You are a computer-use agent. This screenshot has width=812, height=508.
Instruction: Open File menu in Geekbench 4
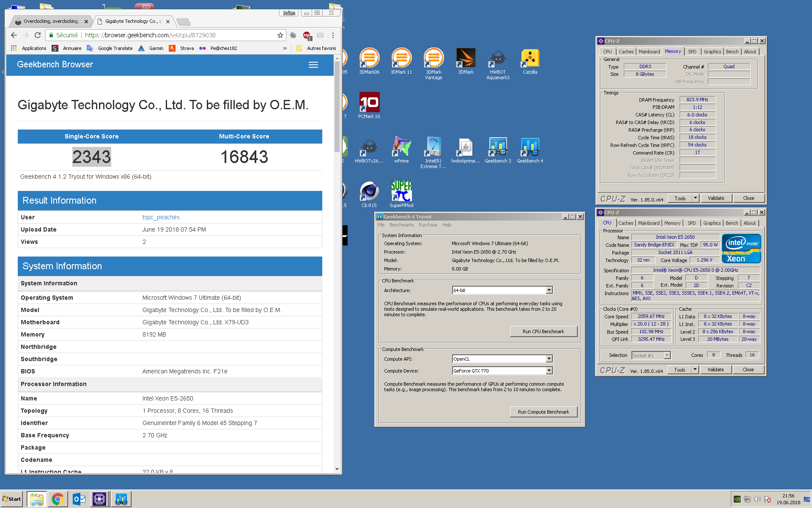point(381,225)
